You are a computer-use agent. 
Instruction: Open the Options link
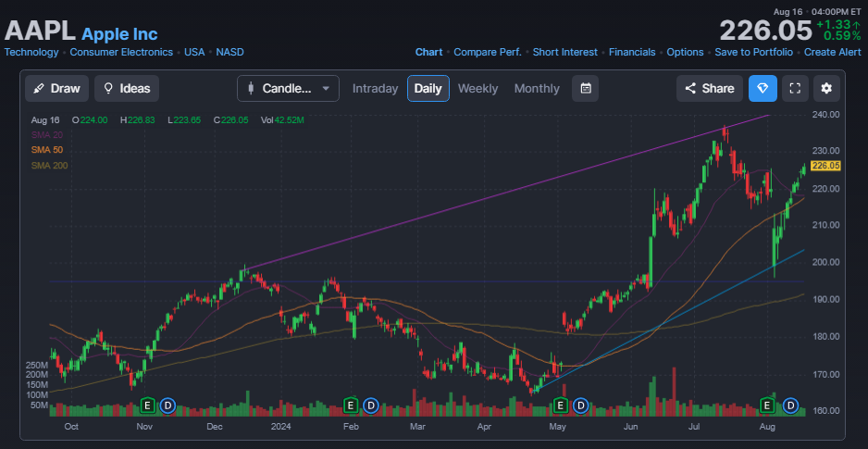click(x=685, y=52)
